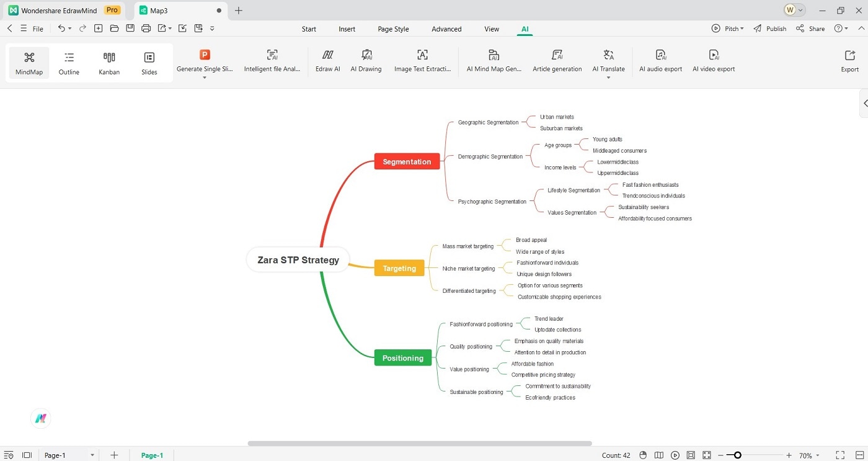Start presentation from status bar play icon

(x=675, y=455)
